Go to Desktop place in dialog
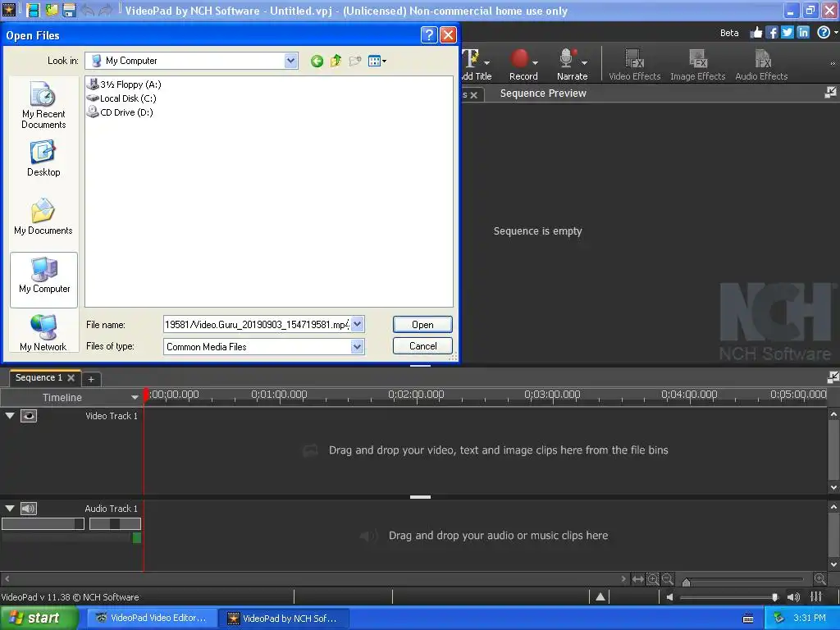The width and height of the screenshot is (840, 630). tap(43, 158)
